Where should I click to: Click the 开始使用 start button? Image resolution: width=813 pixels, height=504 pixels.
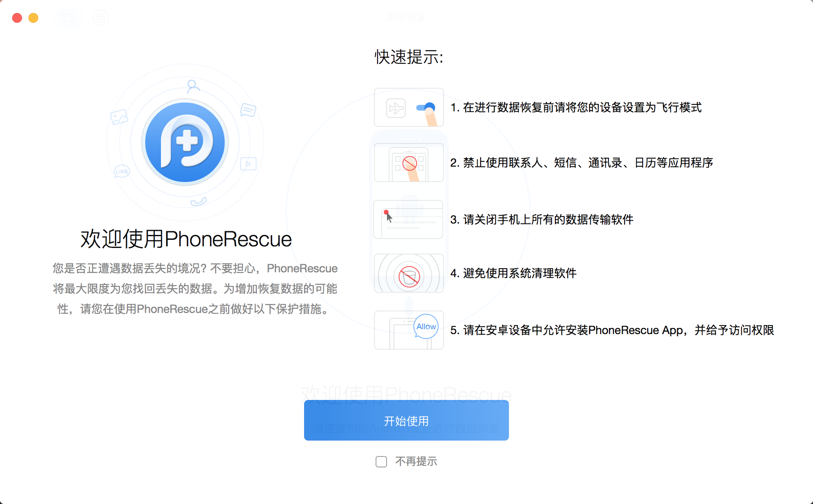pos(406,421)
